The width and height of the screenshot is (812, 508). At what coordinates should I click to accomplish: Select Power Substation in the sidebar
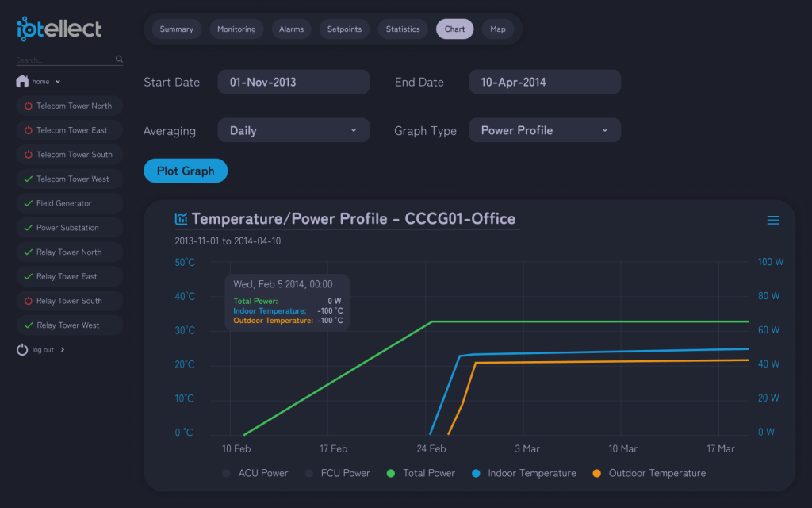(x=68, y=228)
